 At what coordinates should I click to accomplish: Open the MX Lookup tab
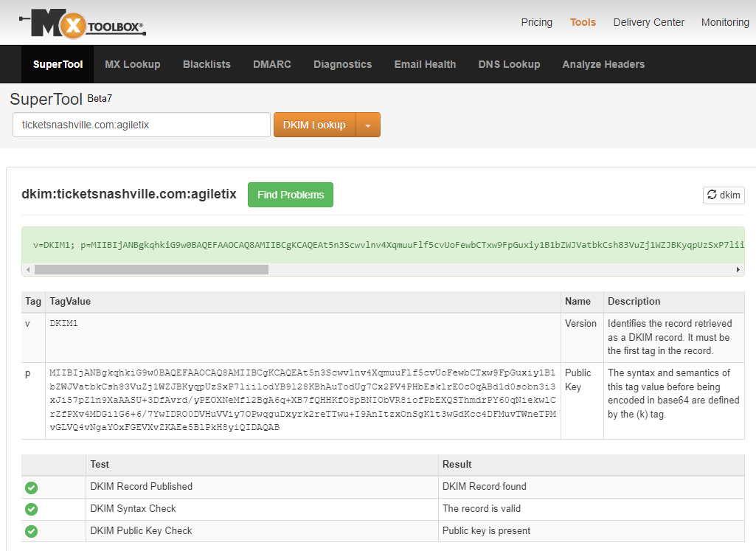point(133,64)
